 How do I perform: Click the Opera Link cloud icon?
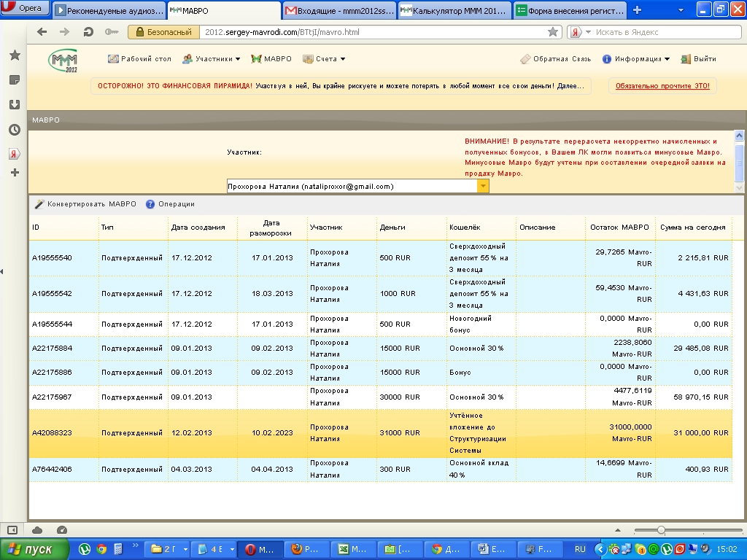[37, 530]
